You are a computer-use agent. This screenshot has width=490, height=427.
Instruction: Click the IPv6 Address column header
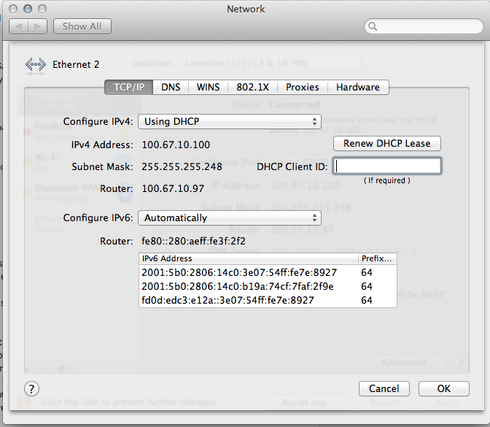point(248,259)
